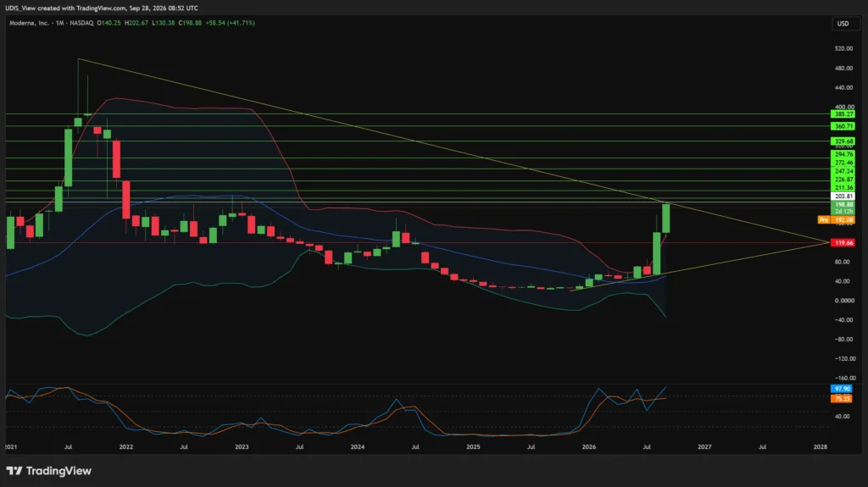Click the -80.00 price scale value
The image size is (868, 487).
click(x=843, y=340)
